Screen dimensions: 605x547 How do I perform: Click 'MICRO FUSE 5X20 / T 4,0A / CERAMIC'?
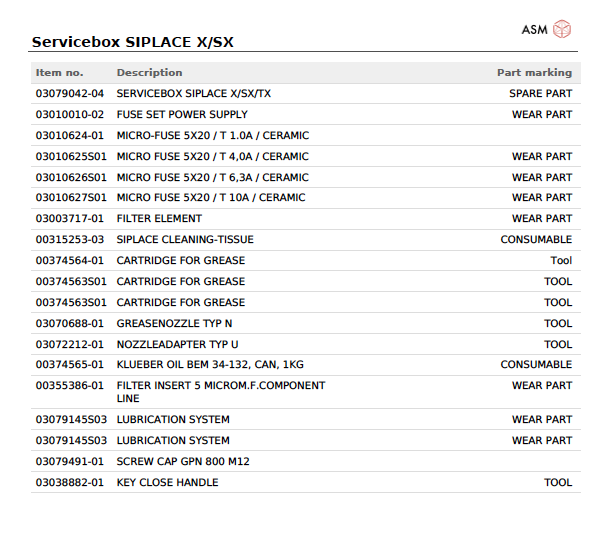pos(213,157)
